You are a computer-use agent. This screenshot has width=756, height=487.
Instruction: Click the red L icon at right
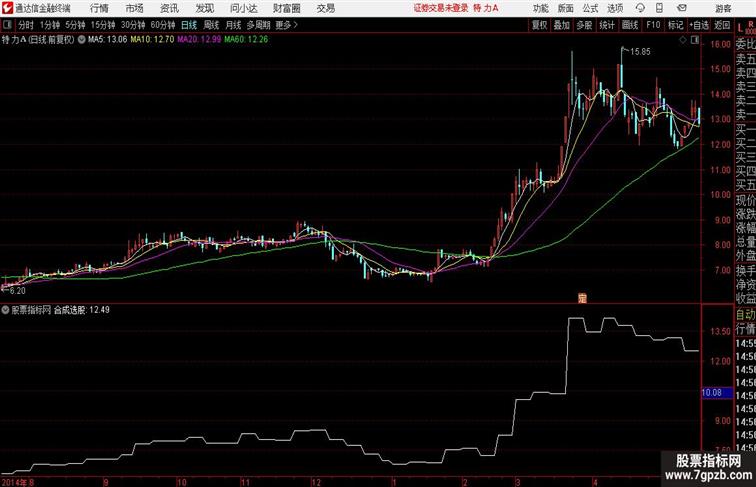coord(740,28)
